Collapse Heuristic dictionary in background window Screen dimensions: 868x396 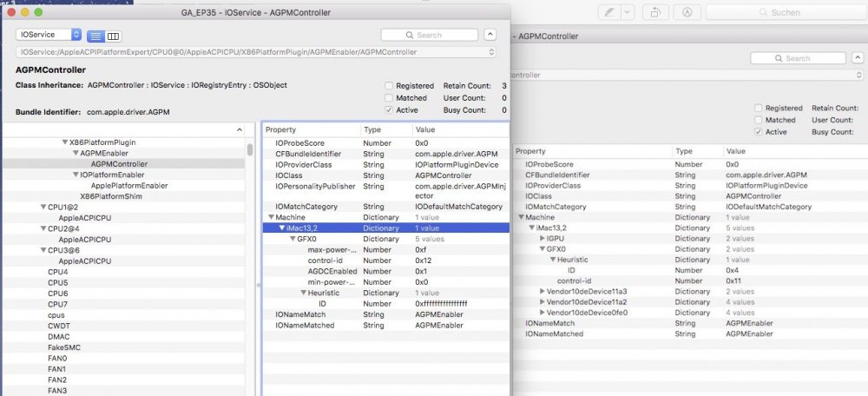[x=553, y=260]
